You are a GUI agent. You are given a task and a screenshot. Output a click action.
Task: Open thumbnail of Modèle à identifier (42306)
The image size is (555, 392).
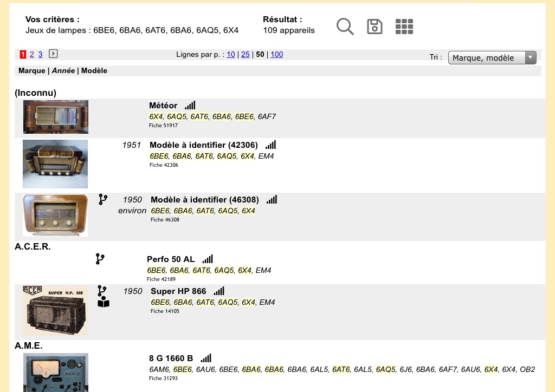[55, 164]
